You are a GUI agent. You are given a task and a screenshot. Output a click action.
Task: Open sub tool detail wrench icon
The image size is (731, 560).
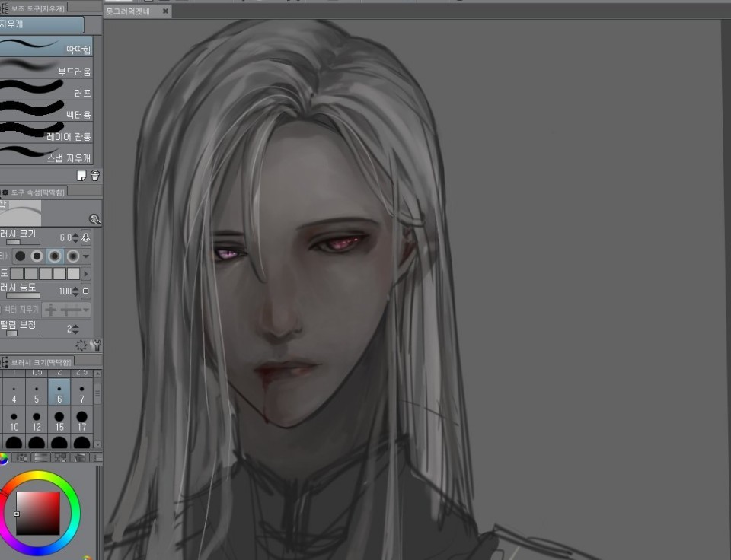(x=95, y=345)
